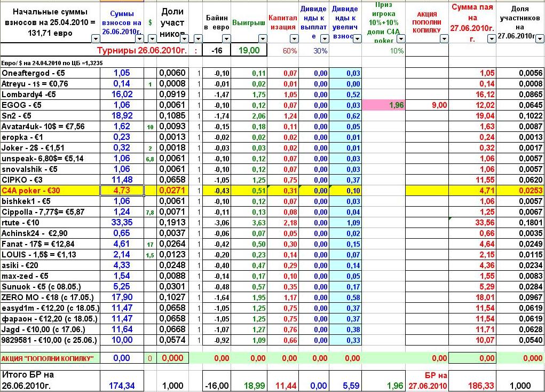Select the Евро/$ на 24.04.2010 exchange rate cell
This screenshot has width=545, height=392.
(x=52, y=63)
